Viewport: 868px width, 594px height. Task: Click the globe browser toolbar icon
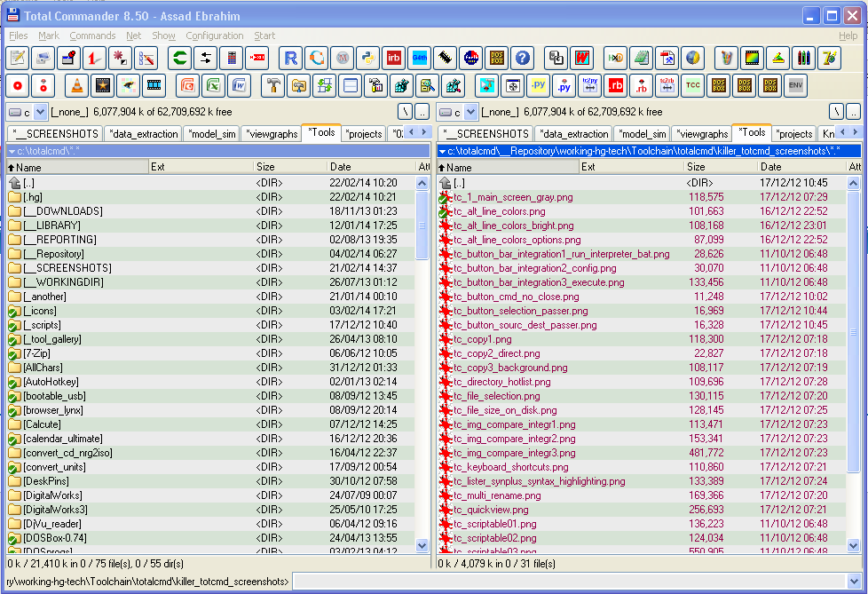point(692,58)
